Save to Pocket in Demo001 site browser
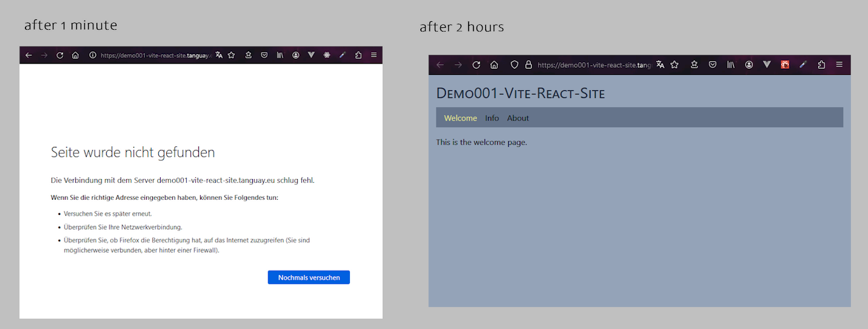 pyautogui.click(x=712, y=65)
